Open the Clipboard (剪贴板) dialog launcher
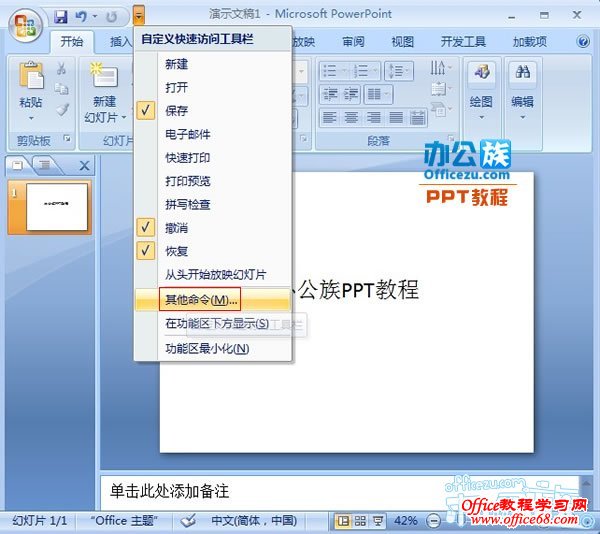The height and width of the screenshot is (534, 600). pos(68,138)
